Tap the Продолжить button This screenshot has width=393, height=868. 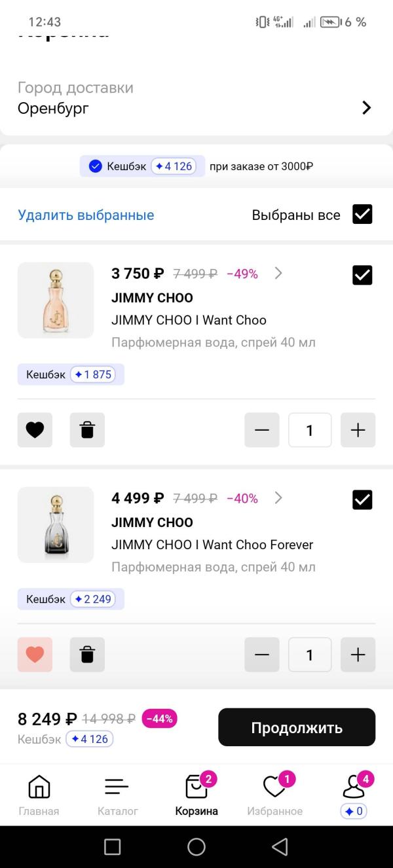point(297,727)
